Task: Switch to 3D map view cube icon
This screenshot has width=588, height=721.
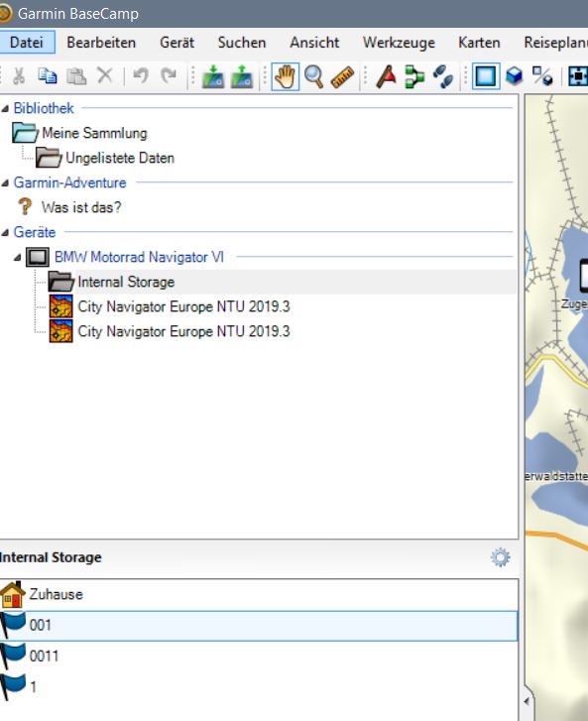Action: pyautogui.click(x=515, y=76)
